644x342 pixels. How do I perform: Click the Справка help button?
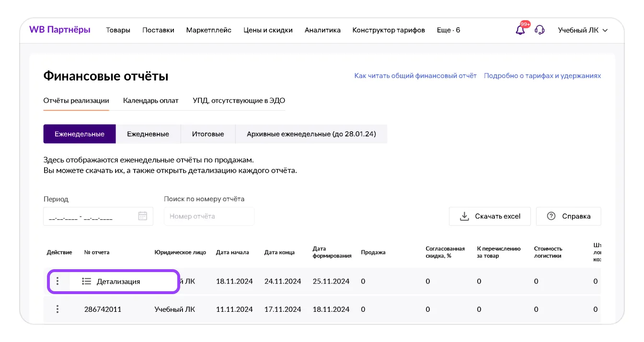568,217
